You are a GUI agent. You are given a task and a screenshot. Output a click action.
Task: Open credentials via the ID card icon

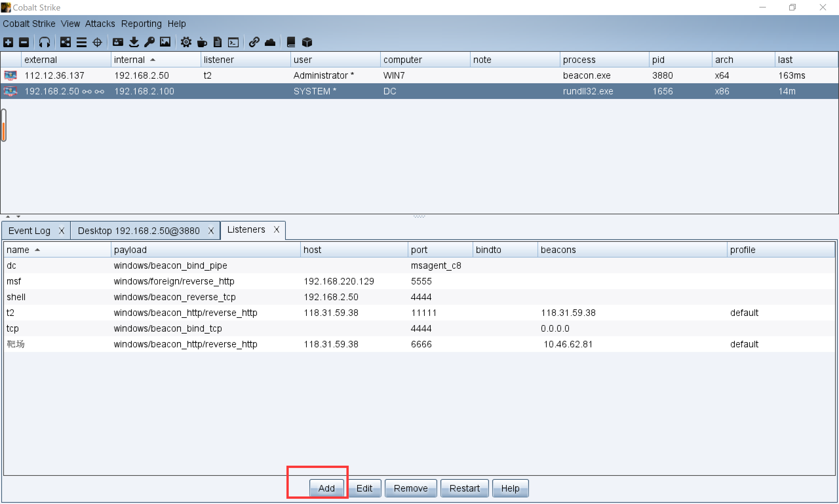(118, 42)
